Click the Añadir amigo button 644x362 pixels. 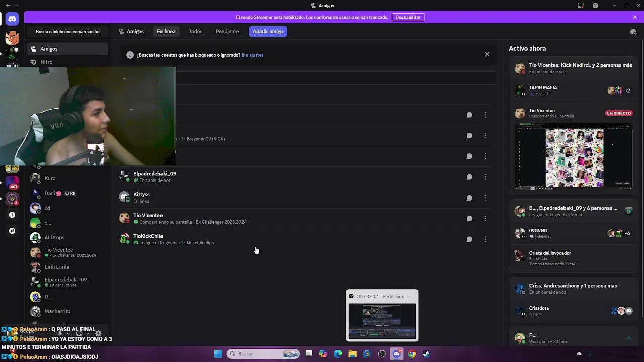[x=268, y=31]
